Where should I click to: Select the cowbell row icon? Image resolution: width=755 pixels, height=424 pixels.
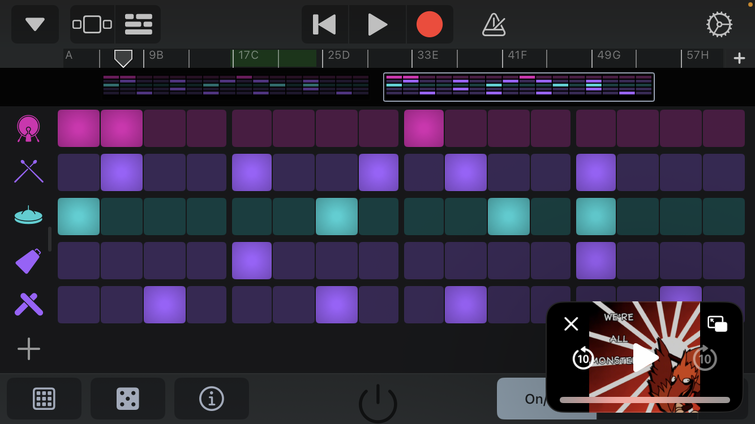(x=28, y=261)
